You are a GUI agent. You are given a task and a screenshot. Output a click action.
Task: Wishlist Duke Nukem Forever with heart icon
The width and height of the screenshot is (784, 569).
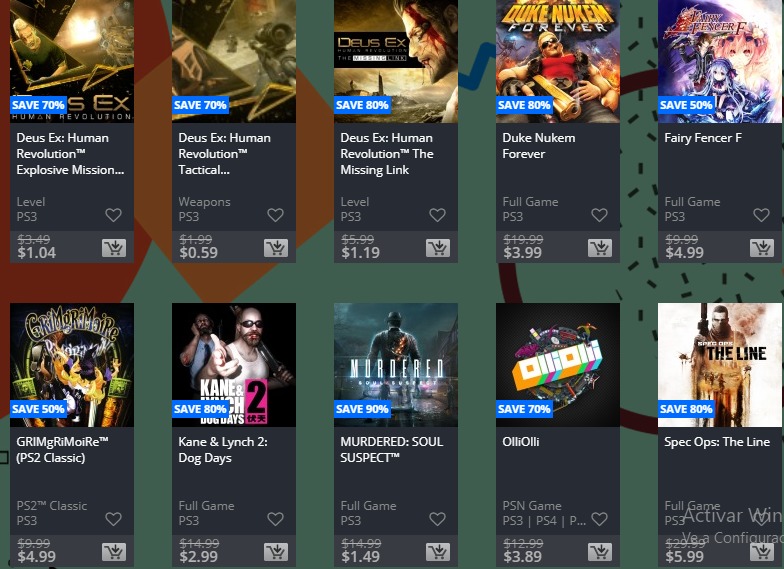click(599, 215)
